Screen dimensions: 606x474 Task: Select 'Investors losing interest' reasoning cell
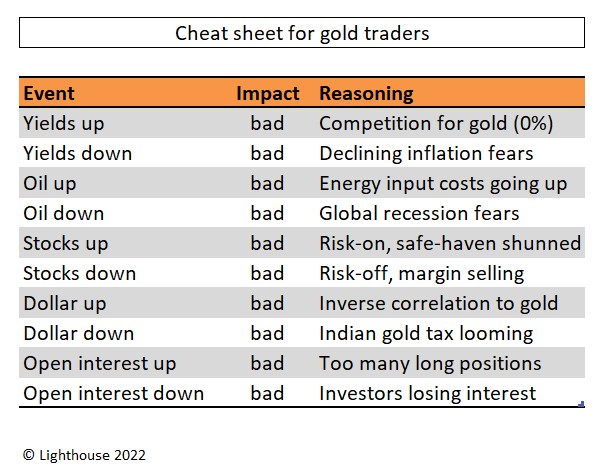click(427, 394)
